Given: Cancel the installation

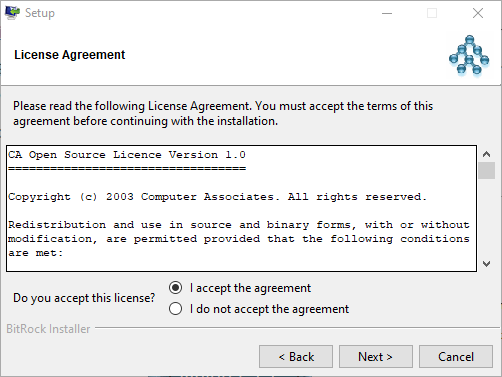Looking at the screenshot, I should tap(456, 357).
